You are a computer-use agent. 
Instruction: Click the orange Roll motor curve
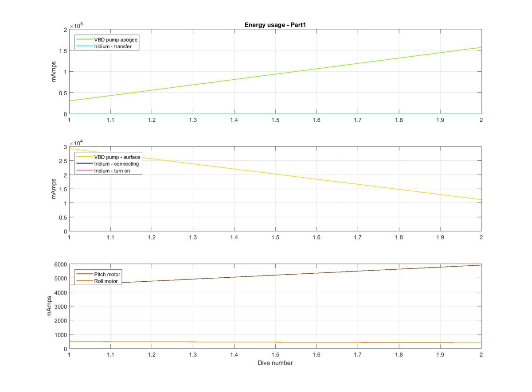point(275,342)
